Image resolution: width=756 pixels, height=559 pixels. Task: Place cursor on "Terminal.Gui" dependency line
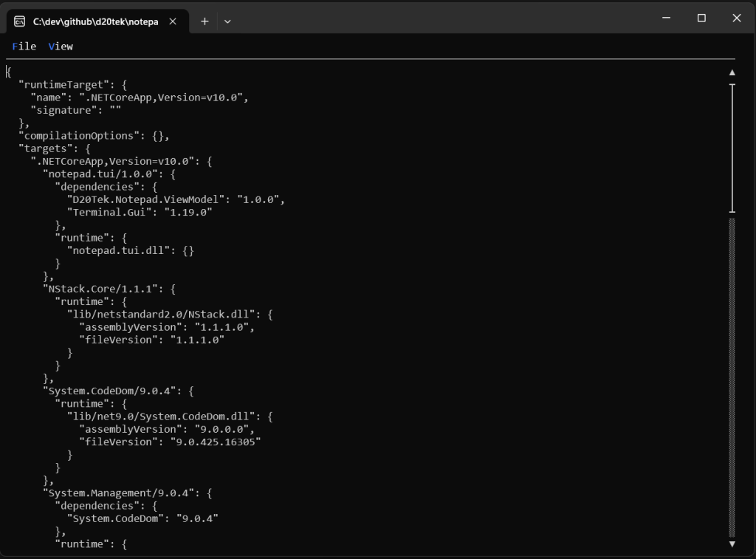click(139, 213)
